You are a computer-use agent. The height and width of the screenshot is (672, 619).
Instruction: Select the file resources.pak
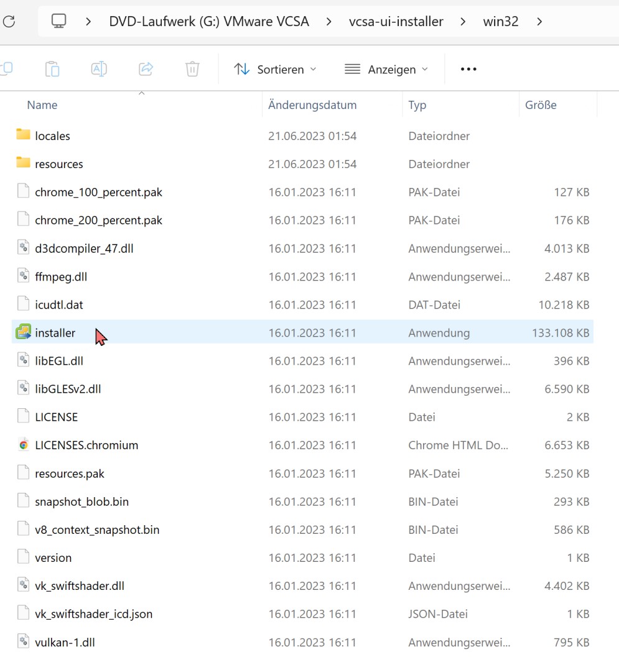[70, 474]
